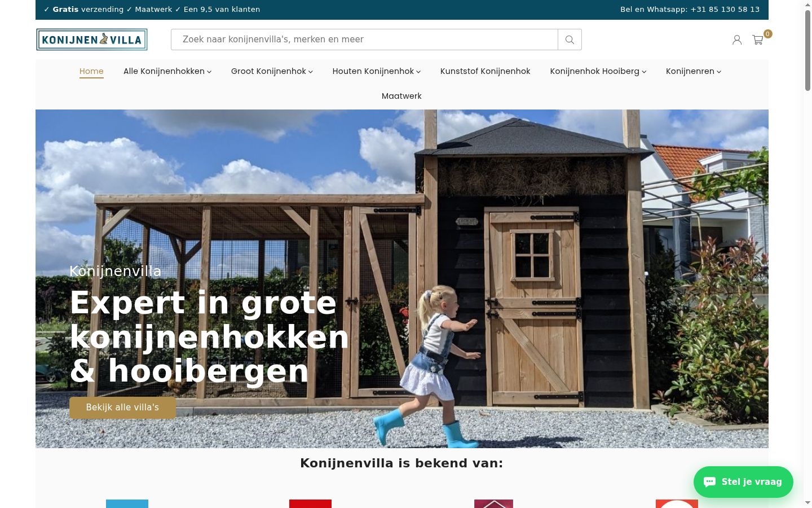Click the red logo under bekend van
Image resolution: width=812 pixels, height=508 pixels.
(310, 503)
